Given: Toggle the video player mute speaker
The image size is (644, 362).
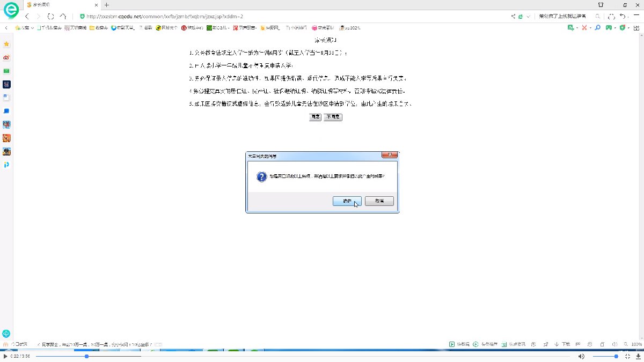Looking at the screenshot, I should point(581,356).
